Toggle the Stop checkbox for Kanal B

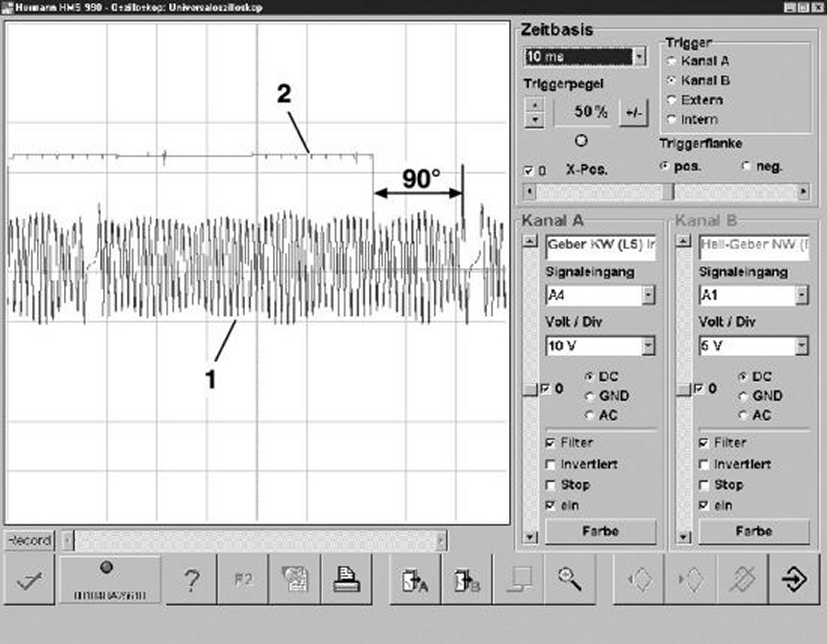pos(704,485)
